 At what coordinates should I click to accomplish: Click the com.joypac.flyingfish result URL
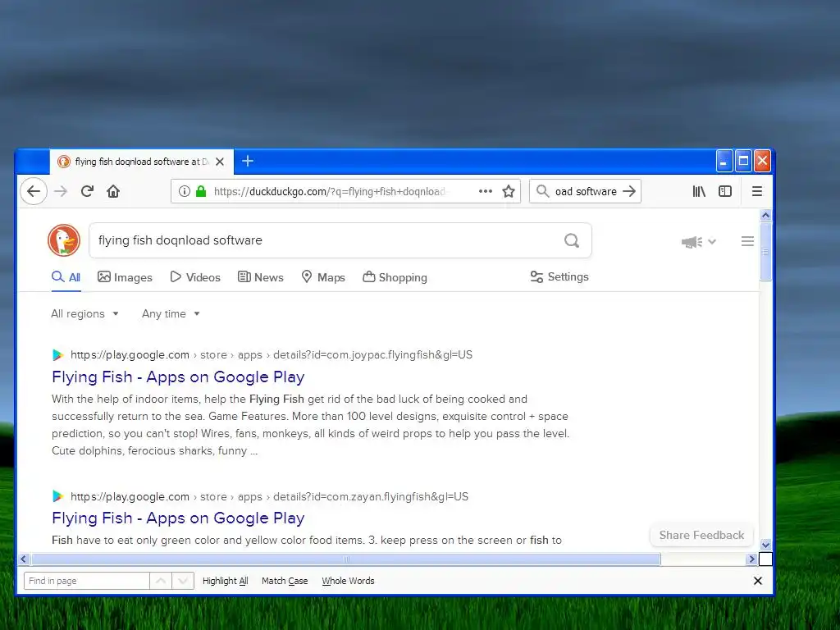tap(271, 354)
